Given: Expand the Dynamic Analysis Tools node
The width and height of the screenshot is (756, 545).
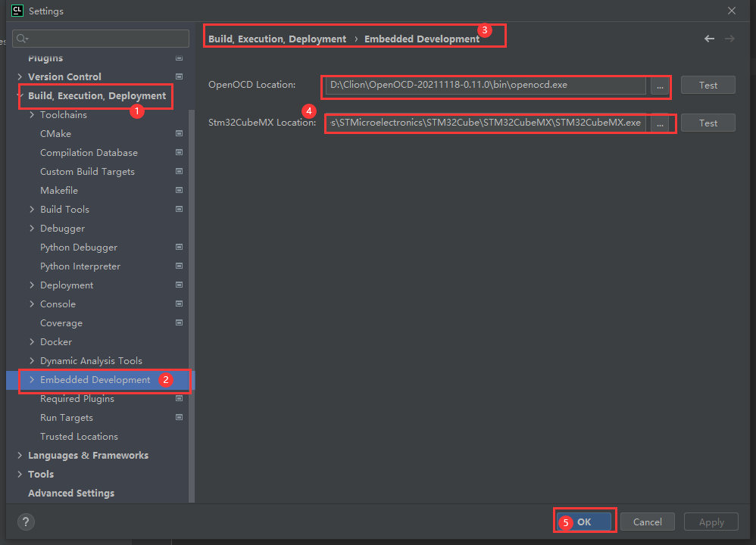Looking at the screenshot, I should pyautogui.click(x=32, y=360).
